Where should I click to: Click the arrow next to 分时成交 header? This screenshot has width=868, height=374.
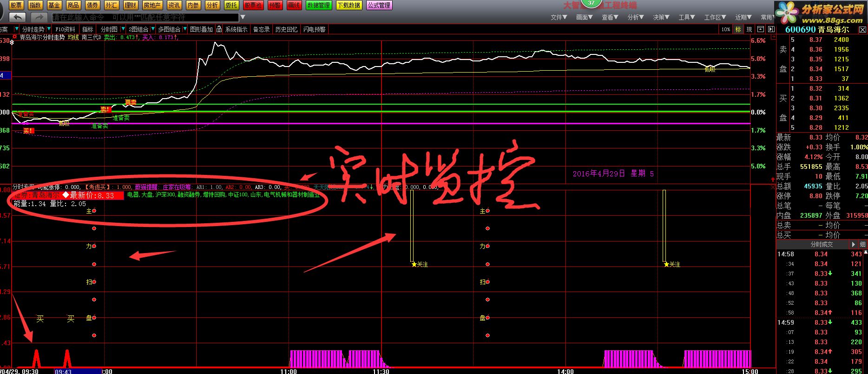pyautogui.click(x=854, y=244)
